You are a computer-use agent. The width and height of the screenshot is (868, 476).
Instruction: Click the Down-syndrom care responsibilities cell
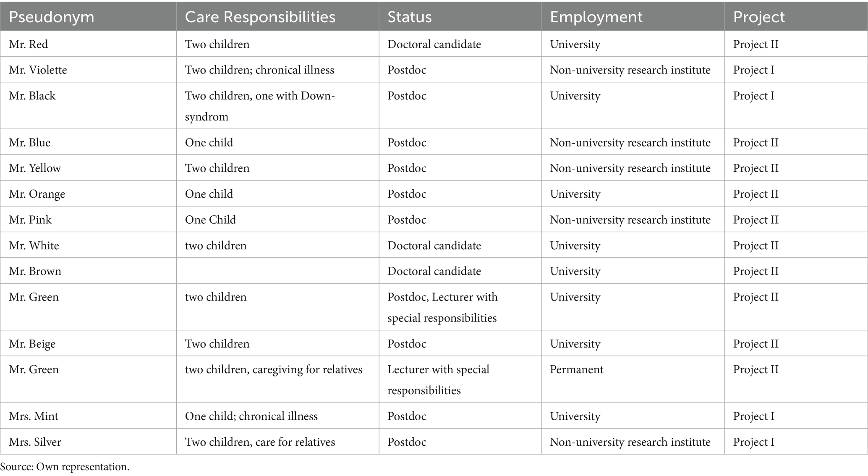[x=260, y=106]
